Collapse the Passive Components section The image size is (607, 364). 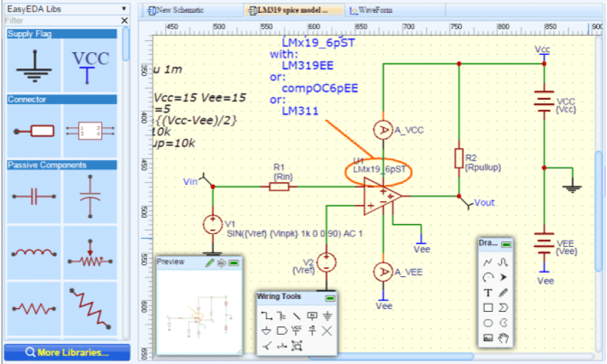pos(61,165)
